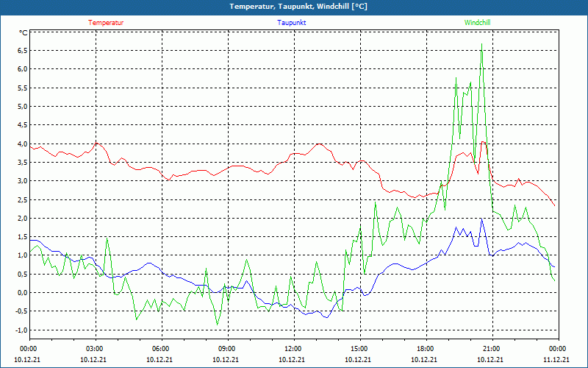The image size is (588, 368).
Task: Click the '2,0' y-axis value
Action: point(23,218)
